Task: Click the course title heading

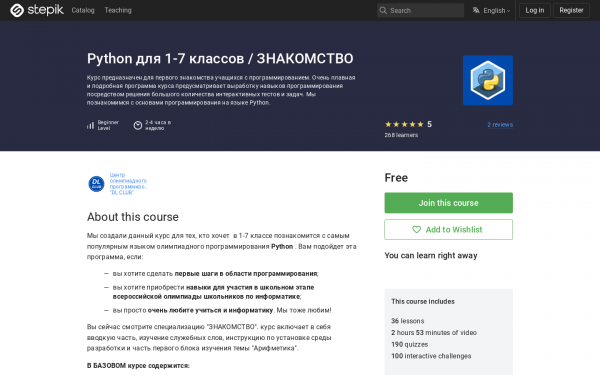Action: coord(220,59)
